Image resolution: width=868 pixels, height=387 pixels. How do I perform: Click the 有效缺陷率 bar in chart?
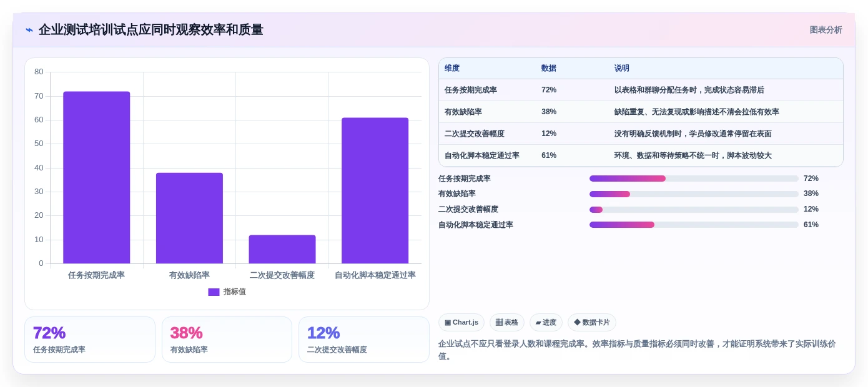pyautogui.click(x=189, y=218)
